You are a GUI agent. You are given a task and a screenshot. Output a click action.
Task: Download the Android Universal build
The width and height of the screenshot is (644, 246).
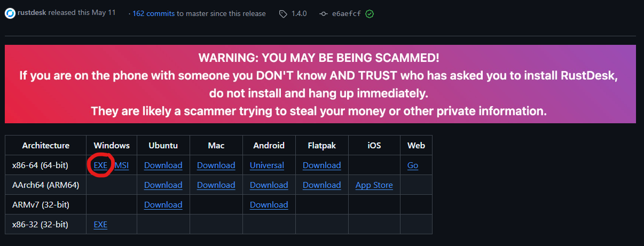tap(266, 165)
